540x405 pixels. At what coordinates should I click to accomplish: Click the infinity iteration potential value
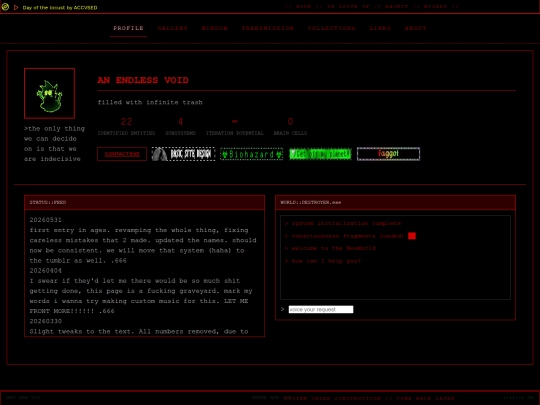point(235,121)
